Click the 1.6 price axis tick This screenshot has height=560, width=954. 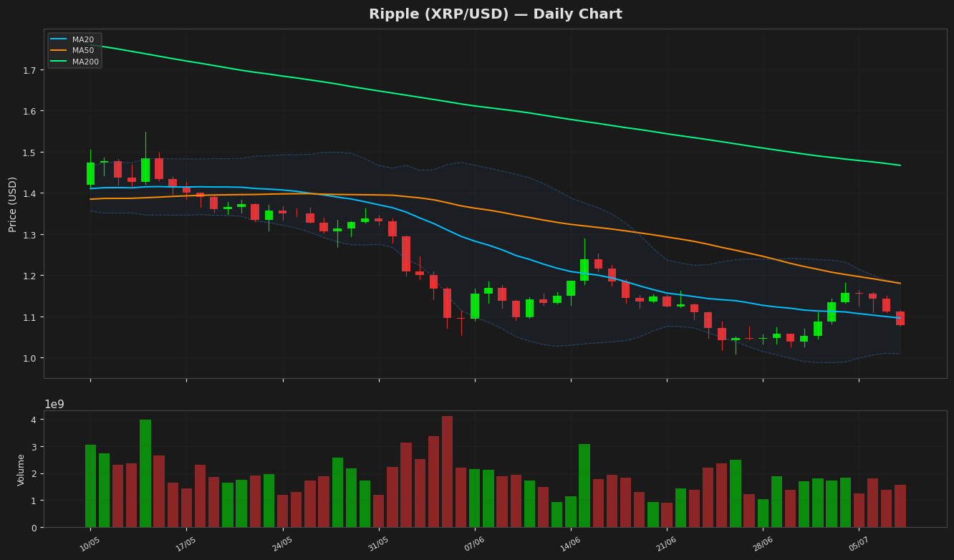click(x=29, y=111)
